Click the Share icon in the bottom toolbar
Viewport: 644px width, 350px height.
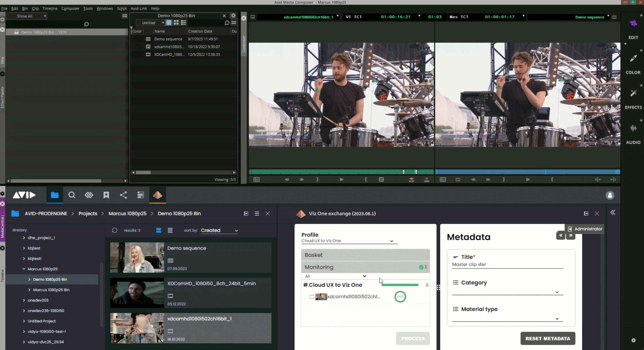tap(123, 195)
